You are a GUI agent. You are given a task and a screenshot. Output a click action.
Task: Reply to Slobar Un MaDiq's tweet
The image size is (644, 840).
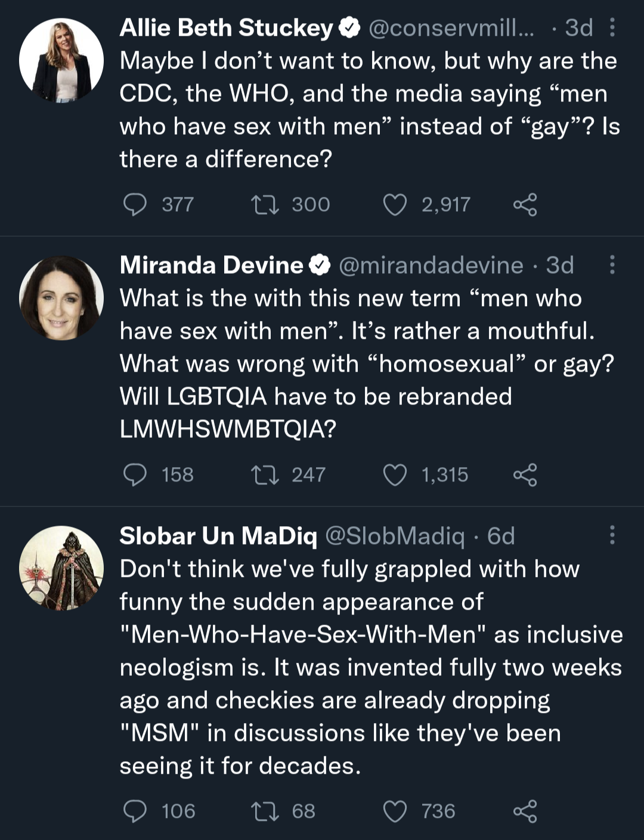[x=135, y=811]
